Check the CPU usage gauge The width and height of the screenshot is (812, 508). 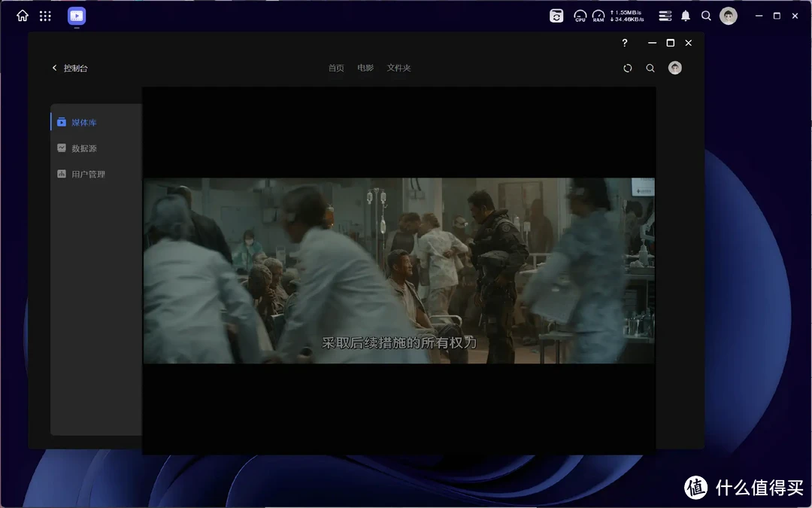click(x=580, y=16)
